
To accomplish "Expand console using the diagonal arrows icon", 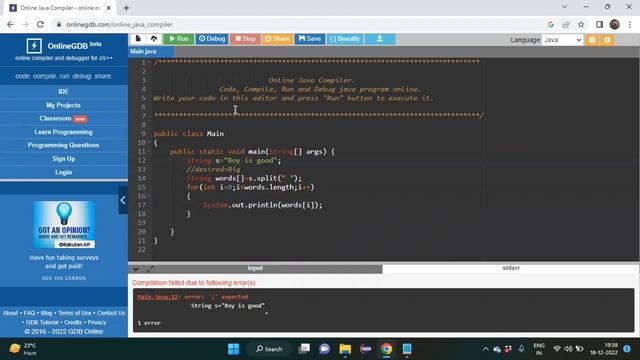I will click(150, 269).
